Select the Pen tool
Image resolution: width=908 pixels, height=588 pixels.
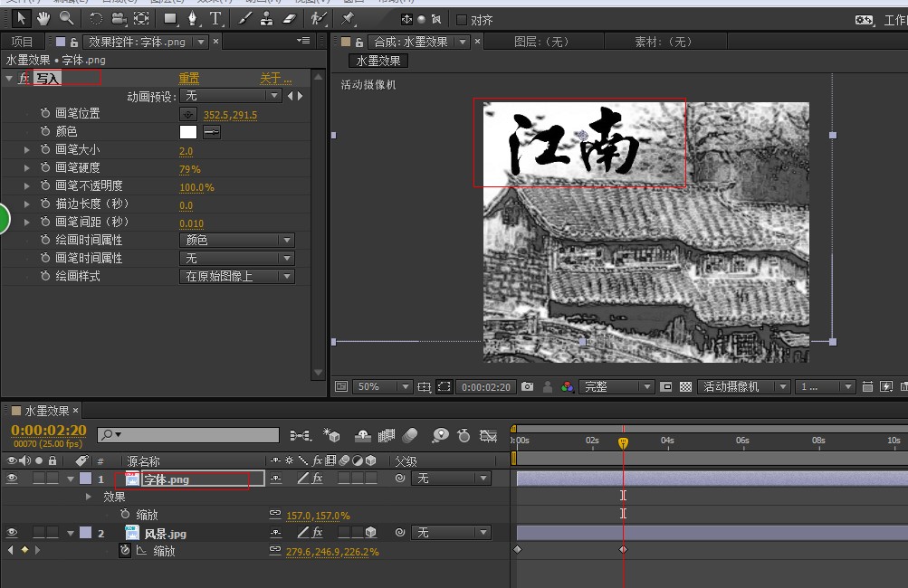193,18
